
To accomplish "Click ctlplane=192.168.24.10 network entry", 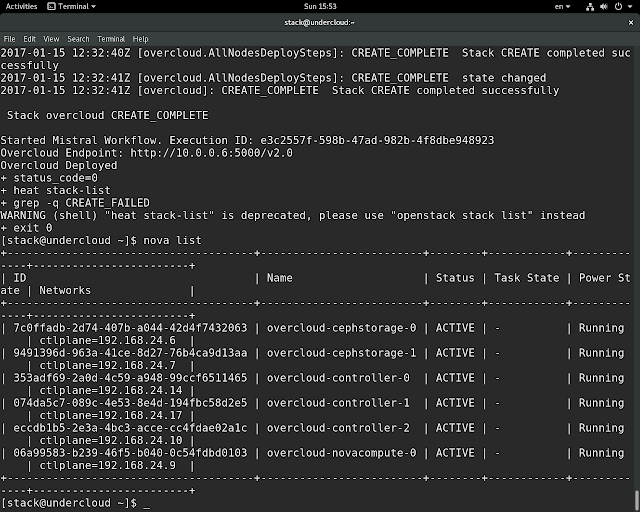I will pos(111,441).
